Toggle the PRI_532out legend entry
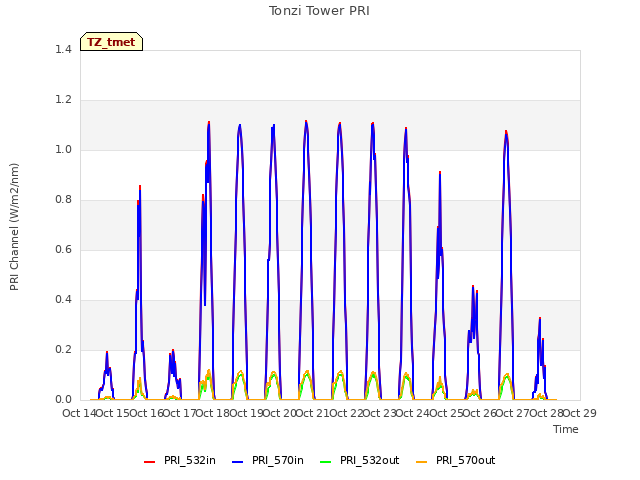This screenshot has height=480, width=640. pos(360,460)
